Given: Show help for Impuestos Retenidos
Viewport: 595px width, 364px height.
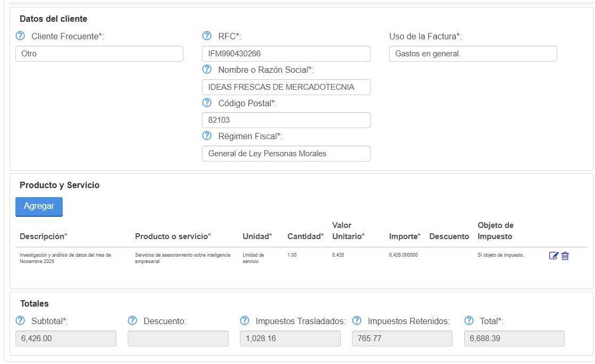Looking at the screenshot, I should point(357,321).
